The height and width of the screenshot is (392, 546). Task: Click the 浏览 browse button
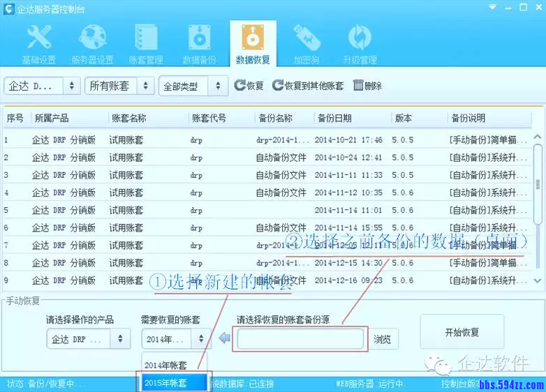click(x=382, y=340)
